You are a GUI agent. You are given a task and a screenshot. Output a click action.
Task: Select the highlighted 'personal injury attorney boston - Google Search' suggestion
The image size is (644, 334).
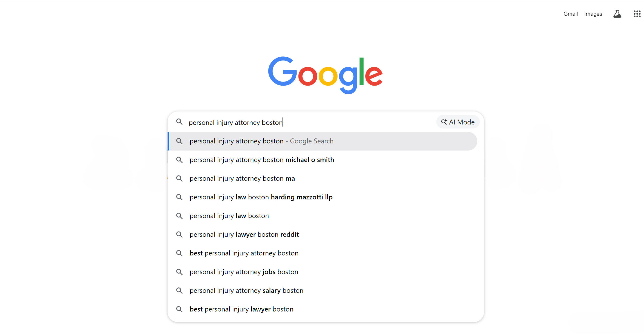click(x=261, y=141)
